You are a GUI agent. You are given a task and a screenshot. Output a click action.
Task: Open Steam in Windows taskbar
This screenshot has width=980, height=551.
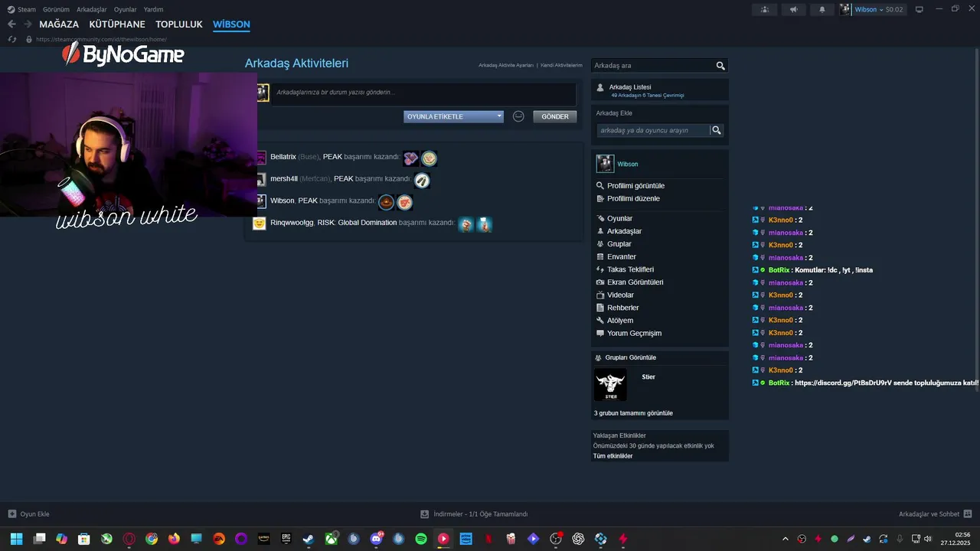(308, 539)
